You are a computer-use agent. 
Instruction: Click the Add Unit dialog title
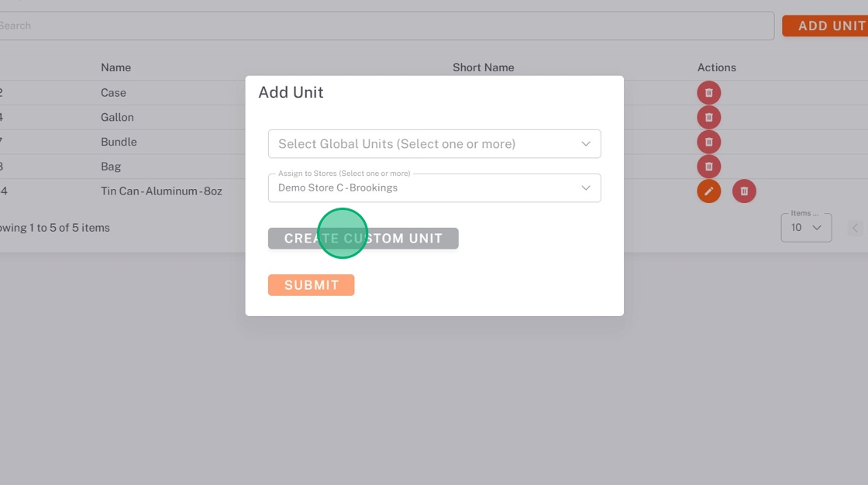point(291,93)
